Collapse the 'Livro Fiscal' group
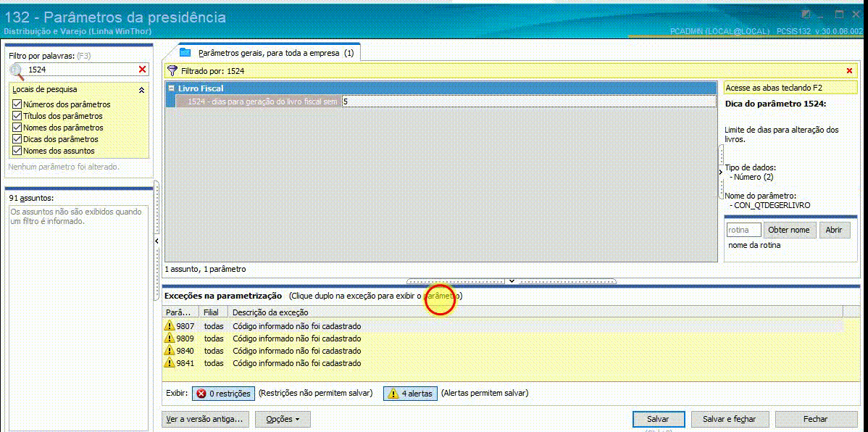The image size is (868, 432). click(x=172, y=88)
